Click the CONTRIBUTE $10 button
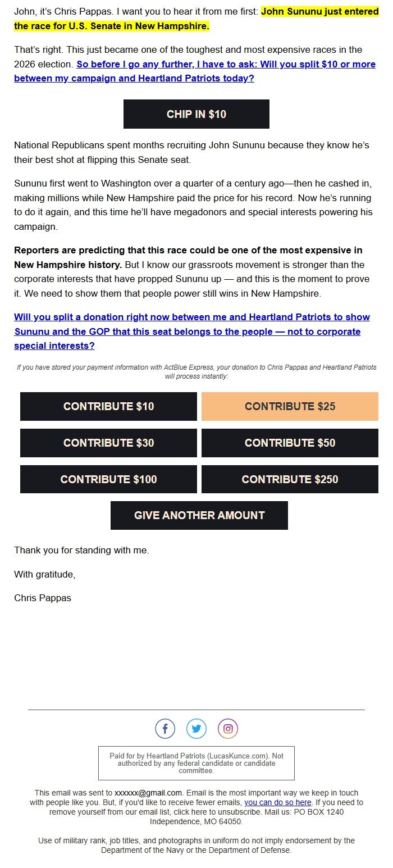 click(x=108, y=406)
